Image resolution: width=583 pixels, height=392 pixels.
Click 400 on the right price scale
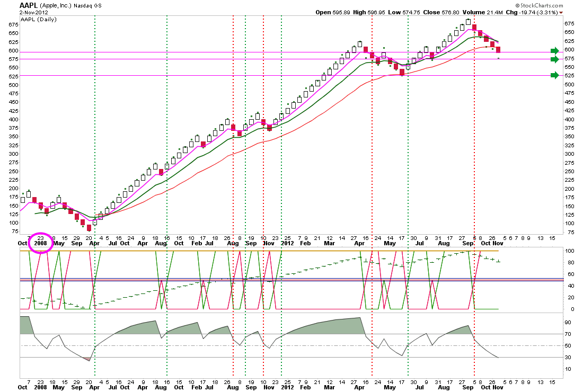coord(569,119)
